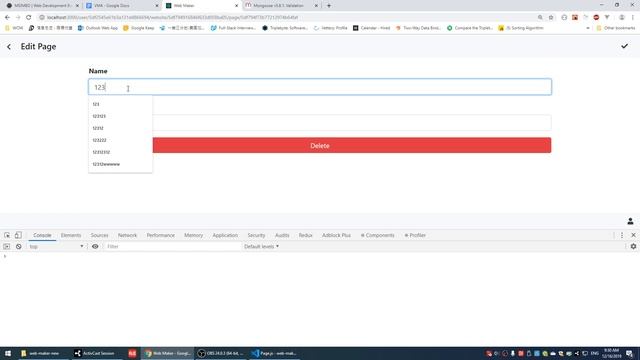Screen dimensions: 640x360
Task: Click the browser back arrow
Action: [x=7, y=18]
